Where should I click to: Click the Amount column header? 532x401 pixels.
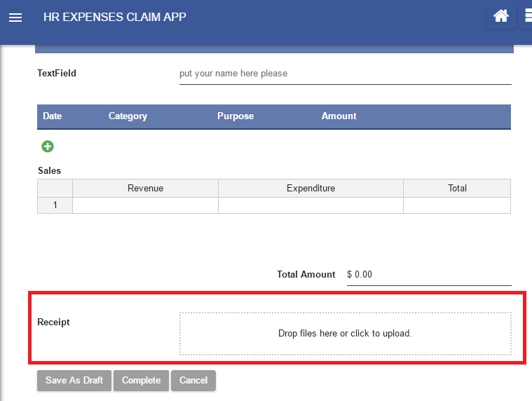coord(339,116)
